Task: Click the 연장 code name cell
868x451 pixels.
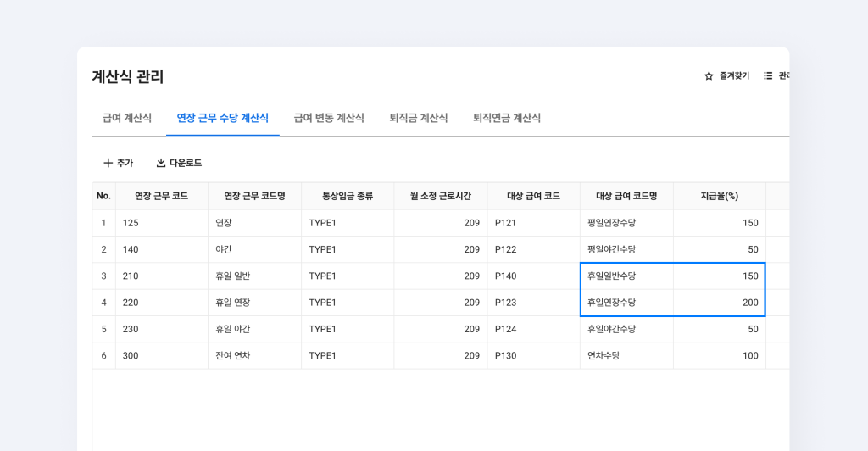Action: 254,223
